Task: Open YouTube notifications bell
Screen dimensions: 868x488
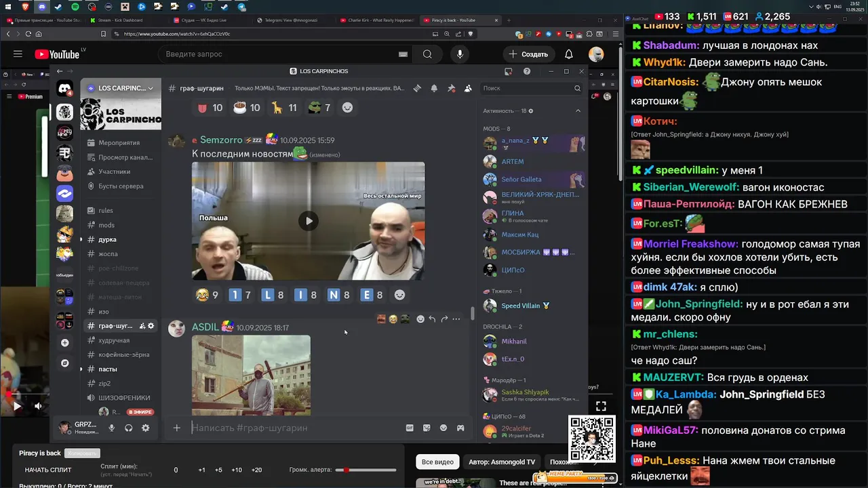Action: tap(569, 54)
